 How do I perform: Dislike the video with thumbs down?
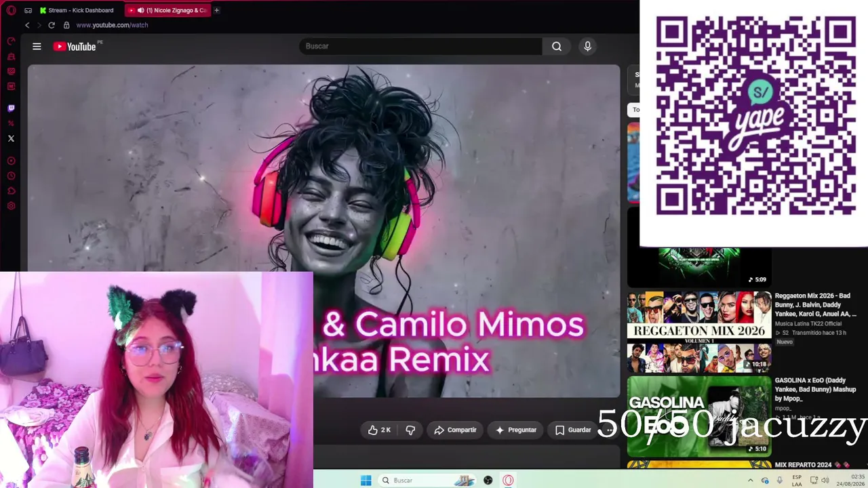(x=410, y=430)
